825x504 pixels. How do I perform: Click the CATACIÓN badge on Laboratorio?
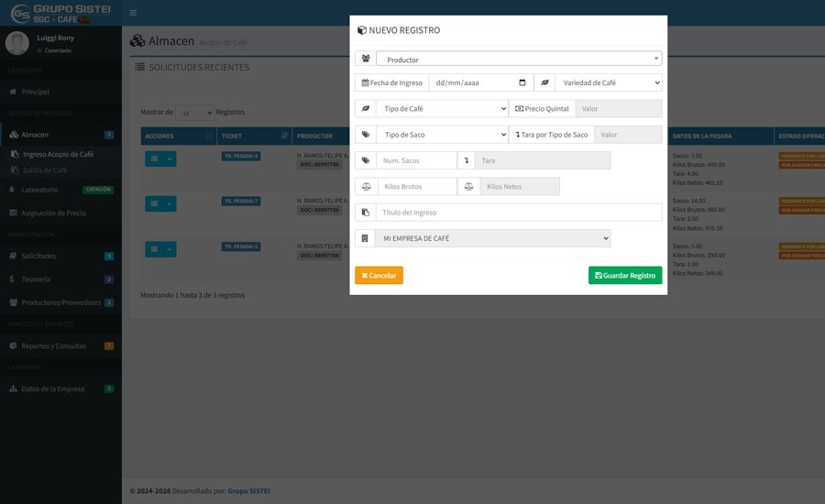pos(98,190)
